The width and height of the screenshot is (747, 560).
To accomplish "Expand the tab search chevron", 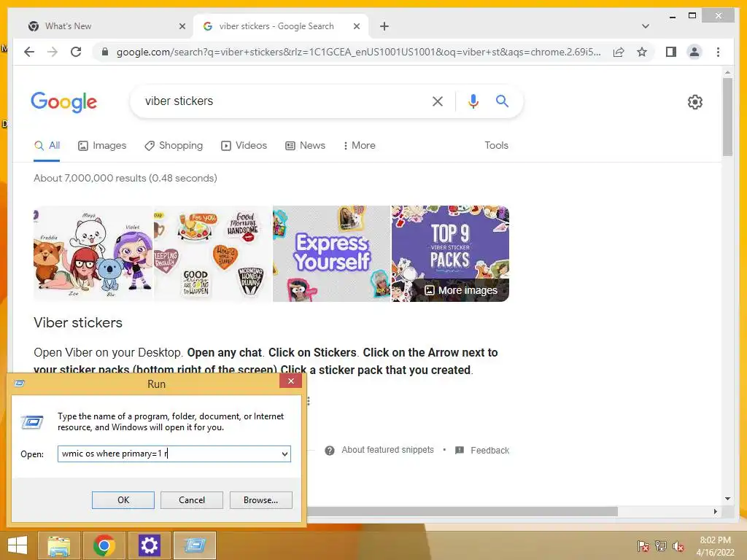I will click(x=645, y=26).
